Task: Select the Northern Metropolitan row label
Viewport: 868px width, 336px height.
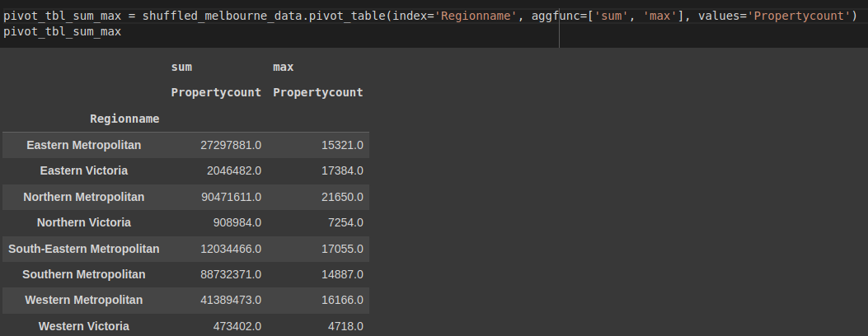Action: 83,197
